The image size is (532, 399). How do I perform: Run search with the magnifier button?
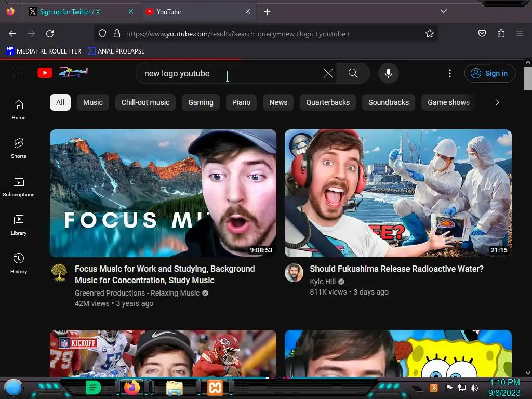coord(353,73)
